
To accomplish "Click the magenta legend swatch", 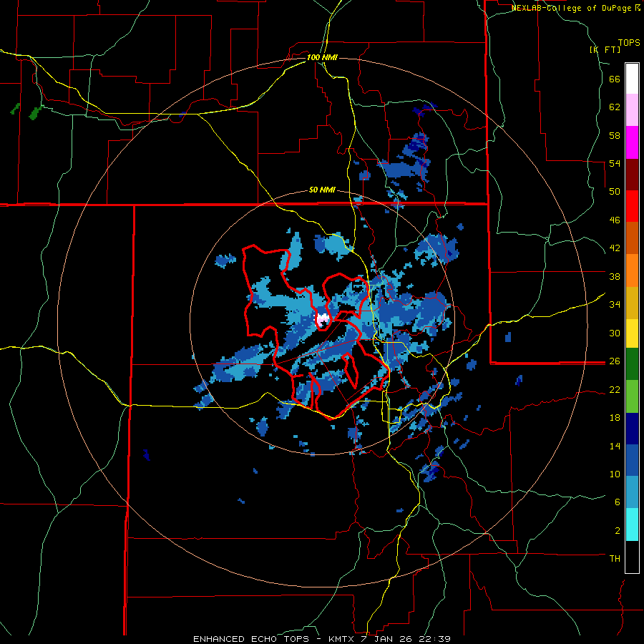I will pyautogui.click(x=632, y=142).
